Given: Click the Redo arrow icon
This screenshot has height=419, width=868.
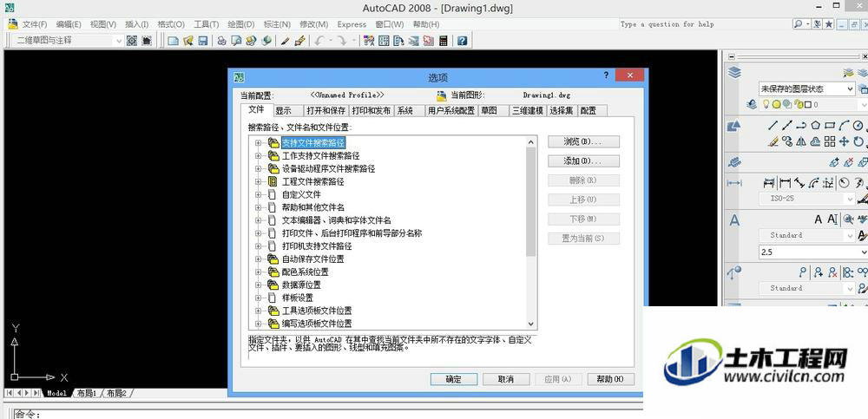Looking at the screenshot, I should [x=342, y=41].
